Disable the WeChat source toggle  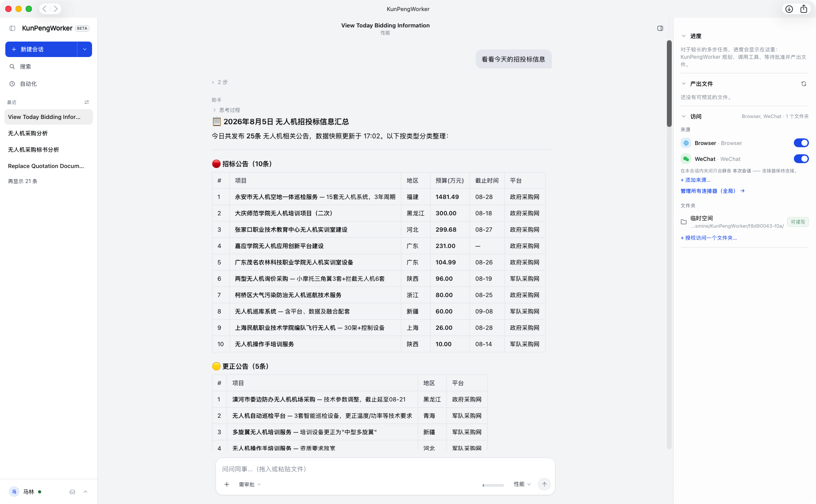click(801, 159)
